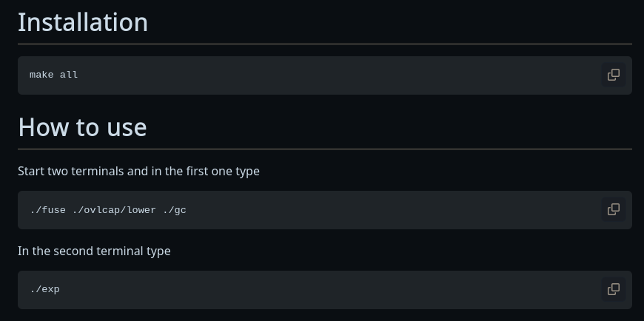Click the word "terminals" in the instructions

pyautogui.click(x=98, y=171)
